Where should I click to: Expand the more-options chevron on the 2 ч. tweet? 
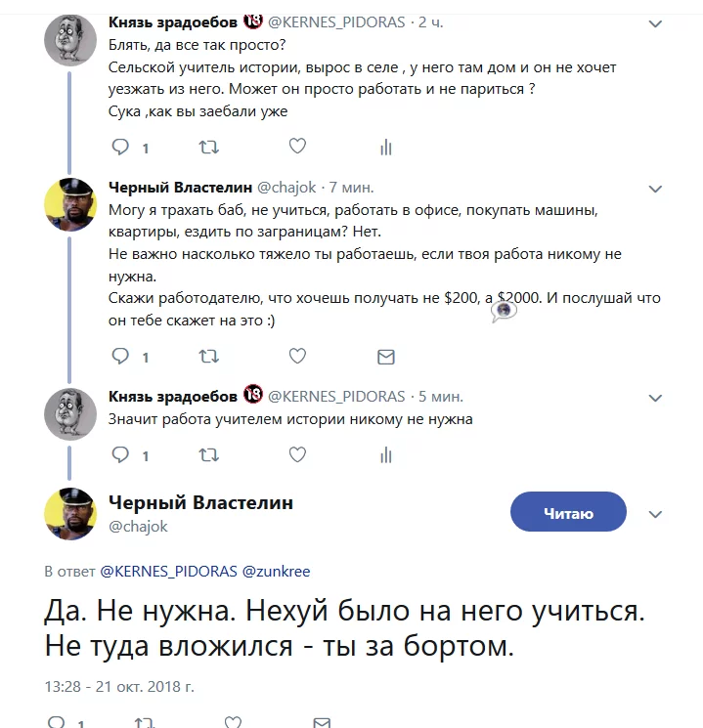[656, 24]
